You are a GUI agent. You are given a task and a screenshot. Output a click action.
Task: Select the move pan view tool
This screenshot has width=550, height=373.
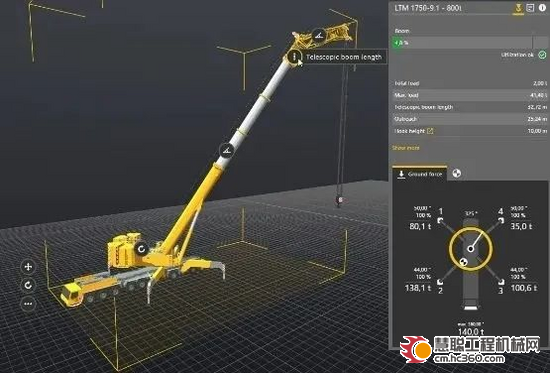[28, 267]
